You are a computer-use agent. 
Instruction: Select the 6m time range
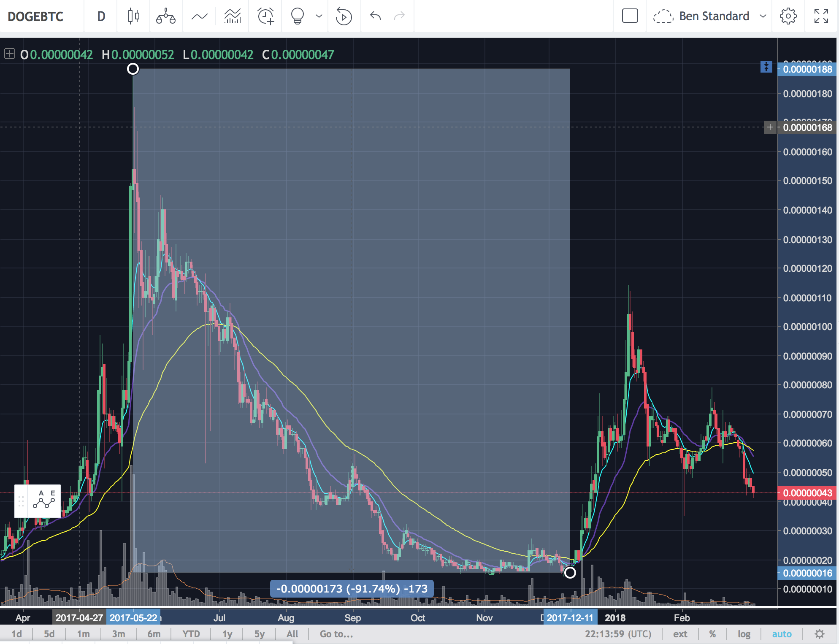[x=154, y=634]
